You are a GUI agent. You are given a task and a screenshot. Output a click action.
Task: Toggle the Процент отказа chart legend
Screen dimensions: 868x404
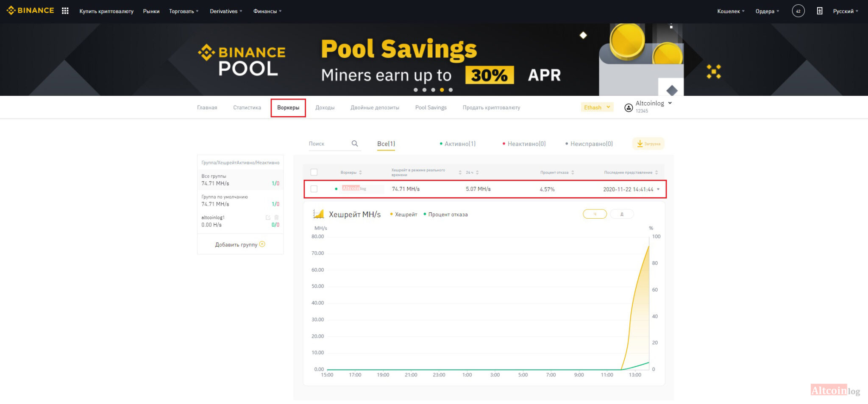coord(446,215)
